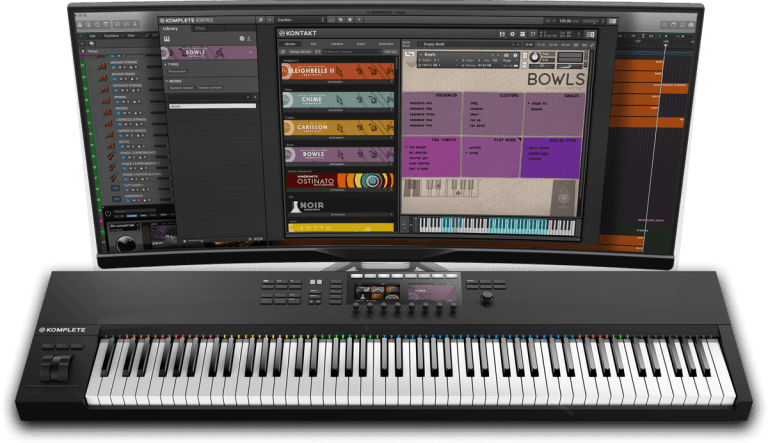Click the Instr Nav button
Image resolution: width=768 pixels, height=443 pixels.
coord(390,51)
